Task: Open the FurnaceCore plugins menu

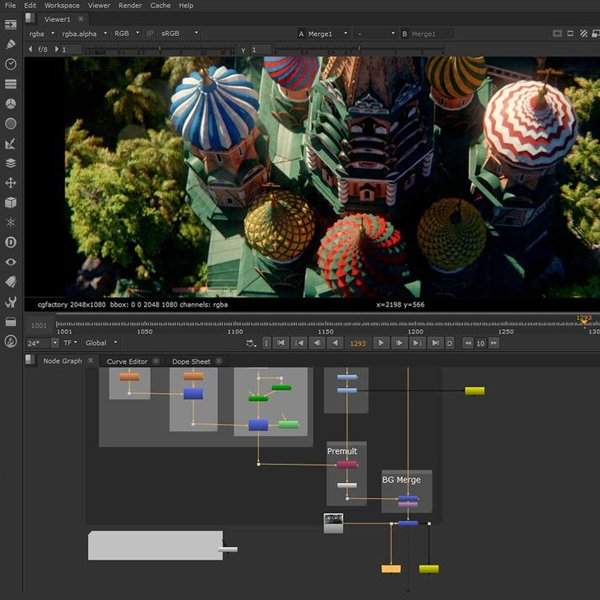Action: [x=11, y=341]
